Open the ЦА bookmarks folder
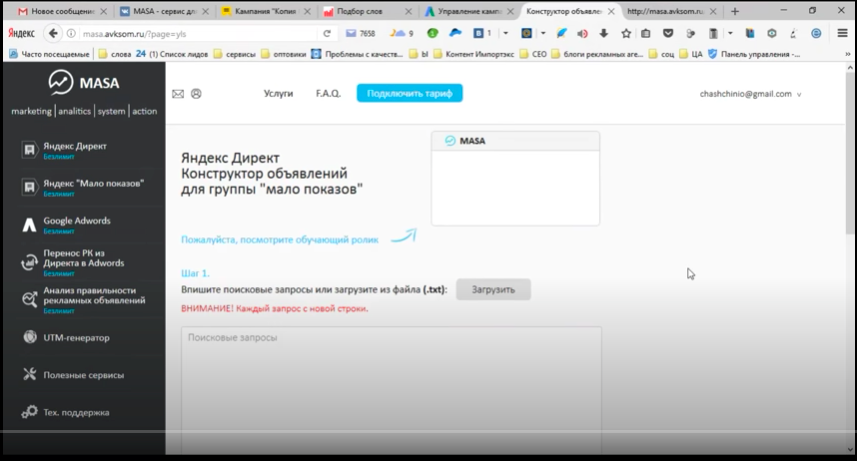The width and height of the screenshot is (857, 461). (691, 54)
